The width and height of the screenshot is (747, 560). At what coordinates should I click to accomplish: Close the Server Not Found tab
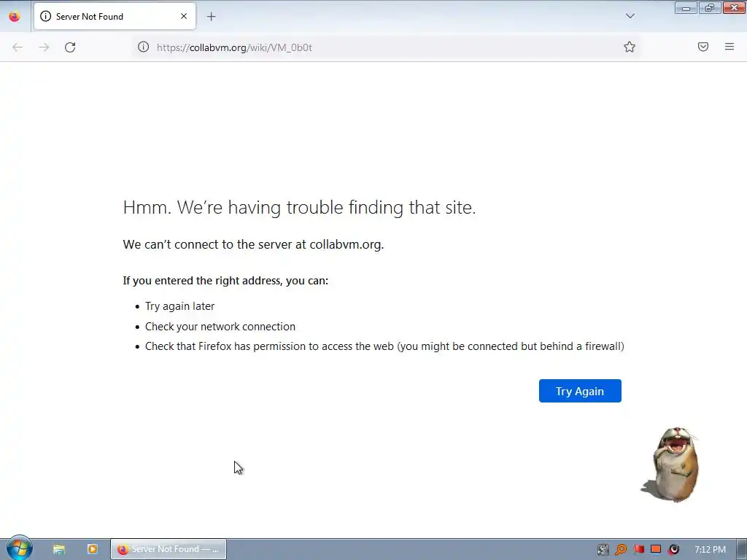183,16
